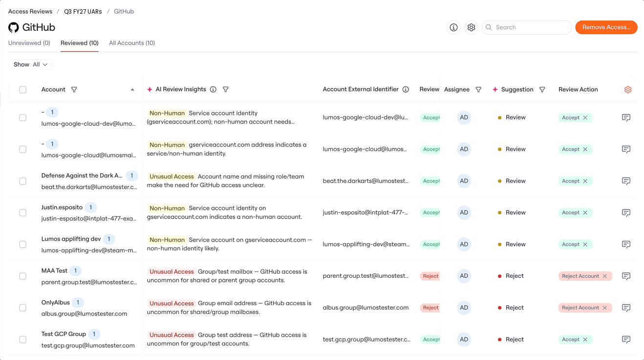644x360 pixels.
Task: Open comments for MAA Test row
Action: 626,276
